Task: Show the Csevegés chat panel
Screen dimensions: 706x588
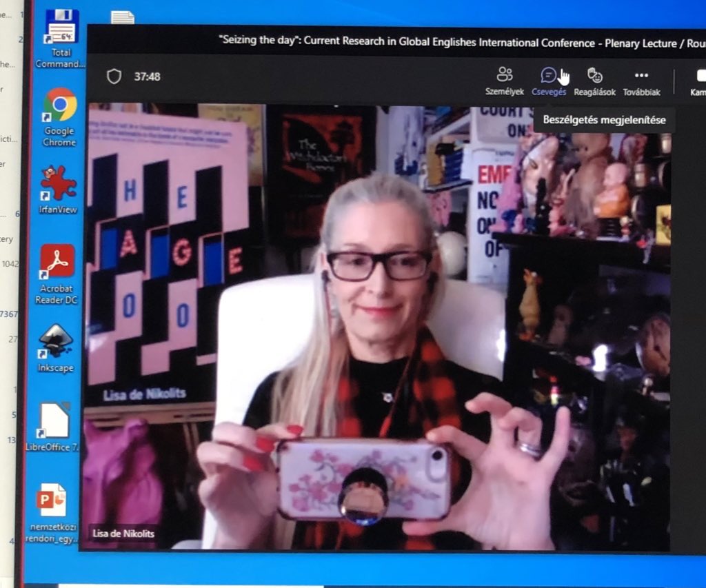Action: [549, 80]
